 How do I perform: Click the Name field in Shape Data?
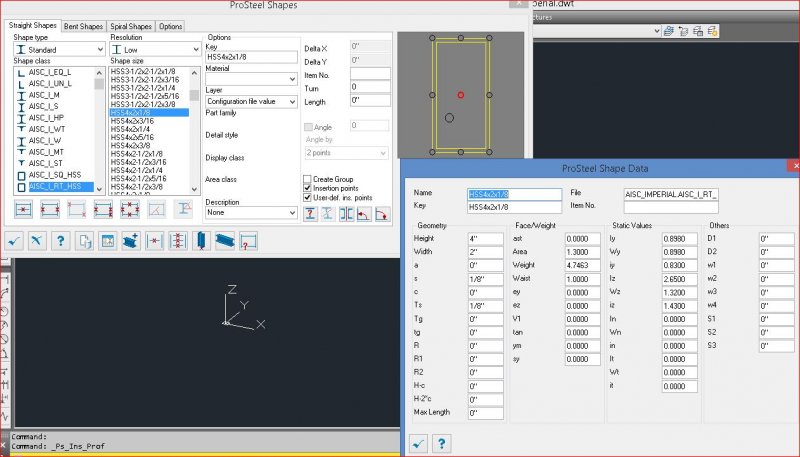tap(514, 194)
